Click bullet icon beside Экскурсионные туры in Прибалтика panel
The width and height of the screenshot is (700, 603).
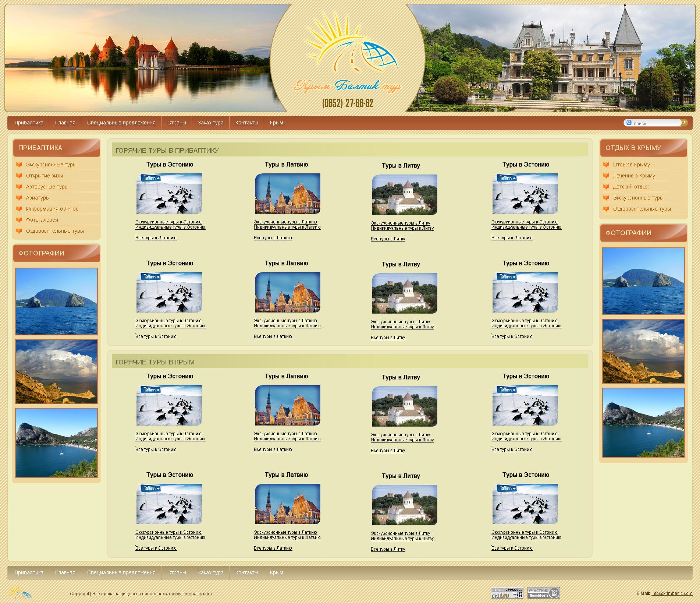(x=19, y=165)
